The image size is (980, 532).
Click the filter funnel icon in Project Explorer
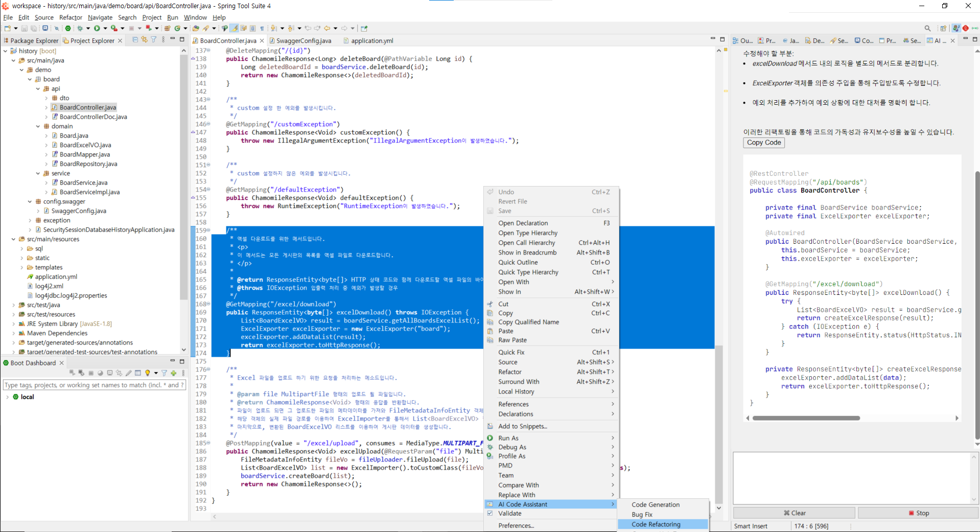pos(154,40)
